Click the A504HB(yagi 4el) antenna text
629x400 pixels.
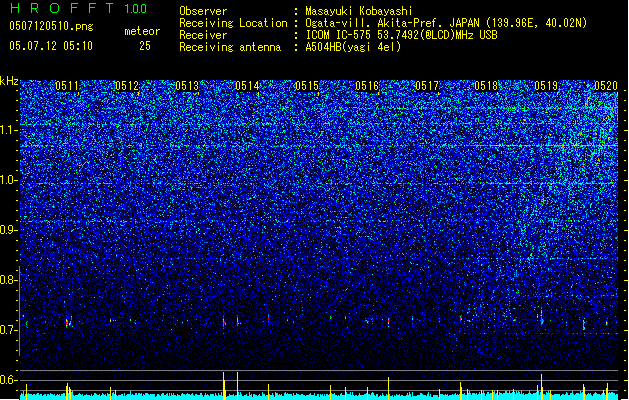(353, 47)
